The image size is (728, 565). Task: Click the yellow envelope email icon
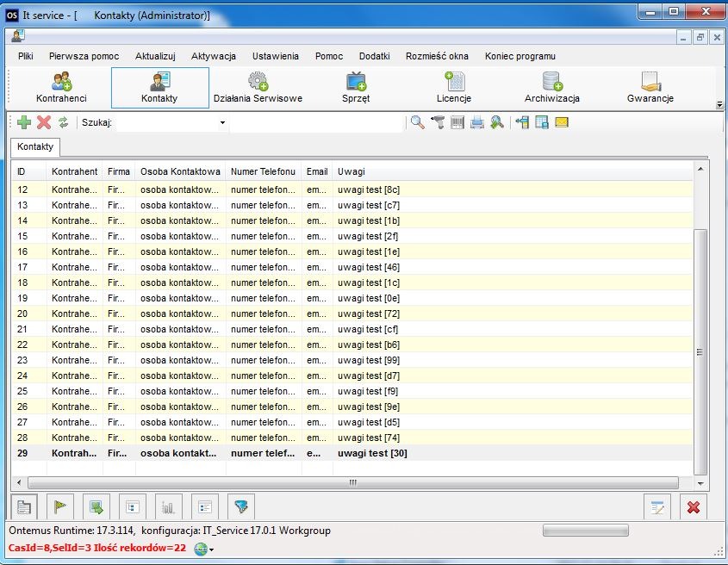[562, 123]
